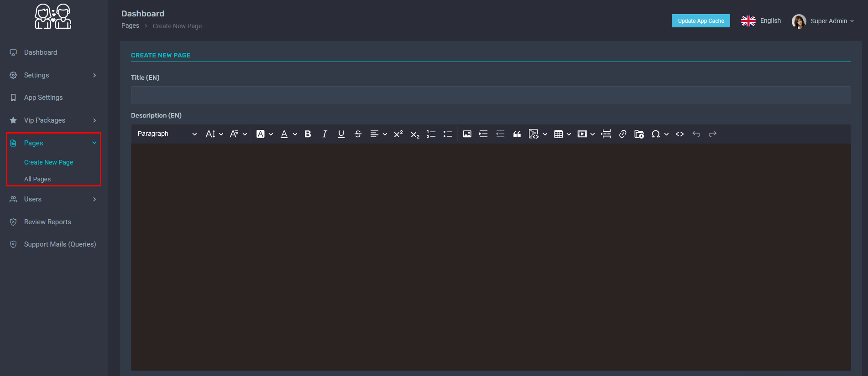
Task: Click the Update App Cache button
Action: (x=701, y=21)
